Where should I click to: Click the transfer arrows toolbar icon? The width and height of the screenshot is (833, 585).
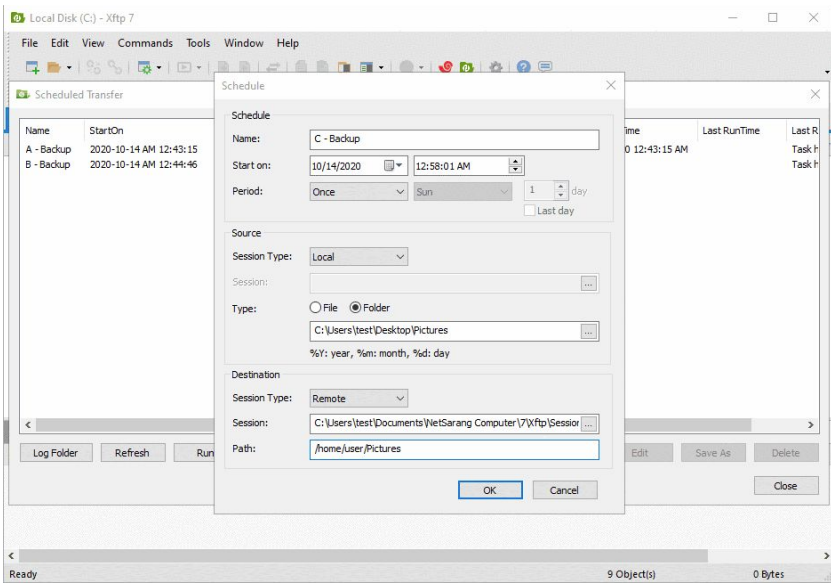pos(273,67)
